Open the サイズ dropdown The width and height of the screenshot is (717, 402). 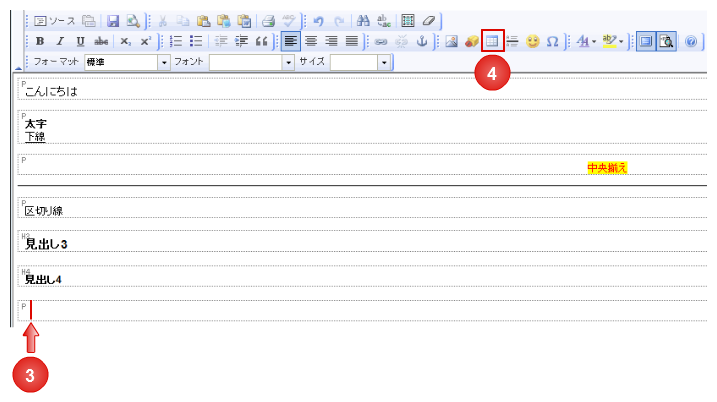[383, 62]
